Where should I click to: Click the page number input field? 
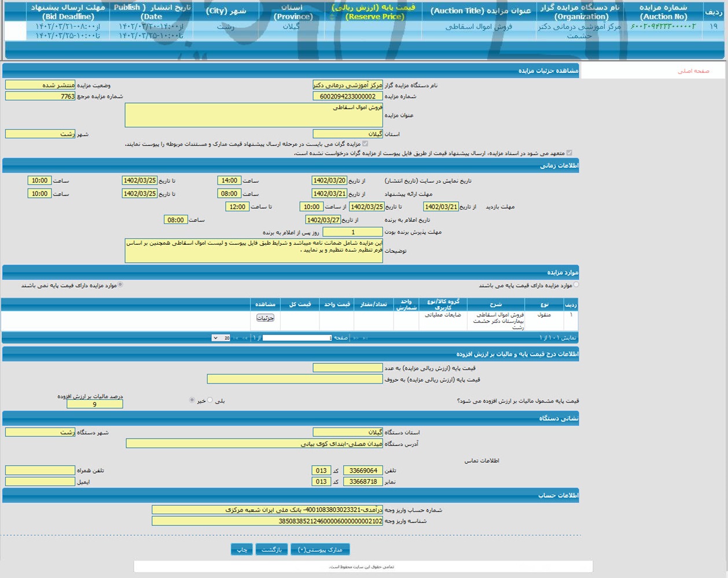pyautogui.click(x=297, y=338)
